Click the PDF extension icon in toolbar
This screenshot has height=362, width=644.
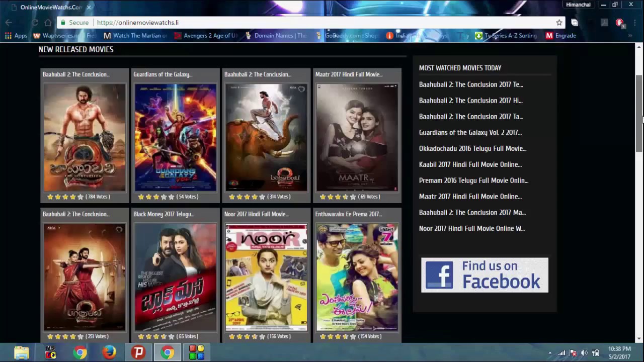click(604, 23)
